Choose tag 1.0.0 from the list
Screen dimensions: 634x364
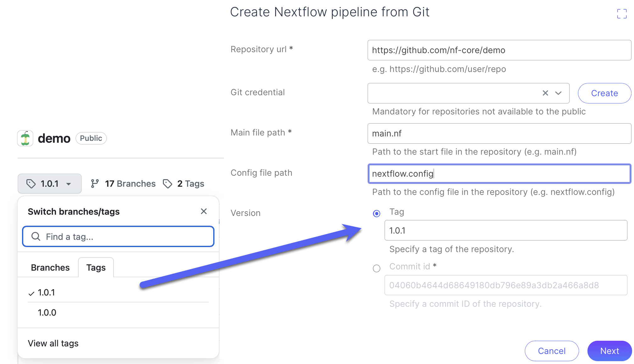47,312
